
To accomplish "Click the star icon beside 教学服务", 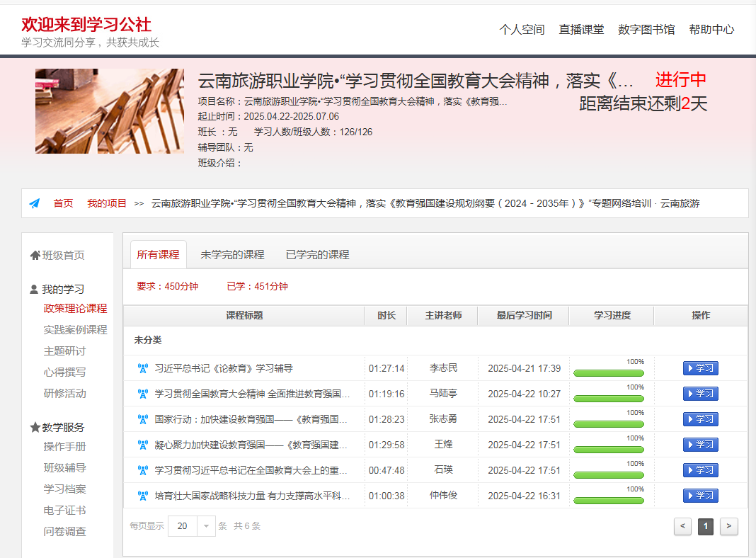I will coord(35,427).
